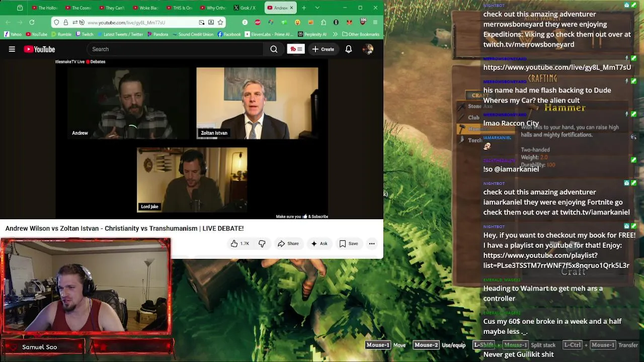The width and height of the screenshot is (644, 362).
Task: Open the Yahoo bookmark
Action: point(13,34)
